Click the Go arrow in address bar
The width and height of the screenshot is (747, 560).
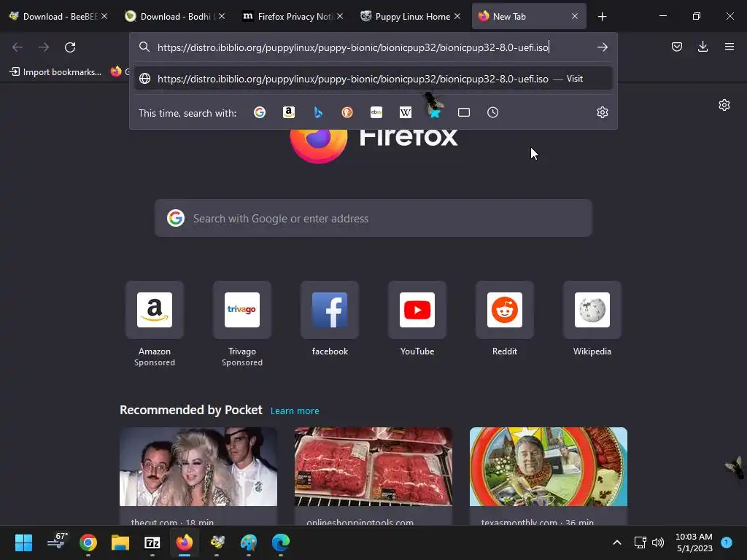602,47
